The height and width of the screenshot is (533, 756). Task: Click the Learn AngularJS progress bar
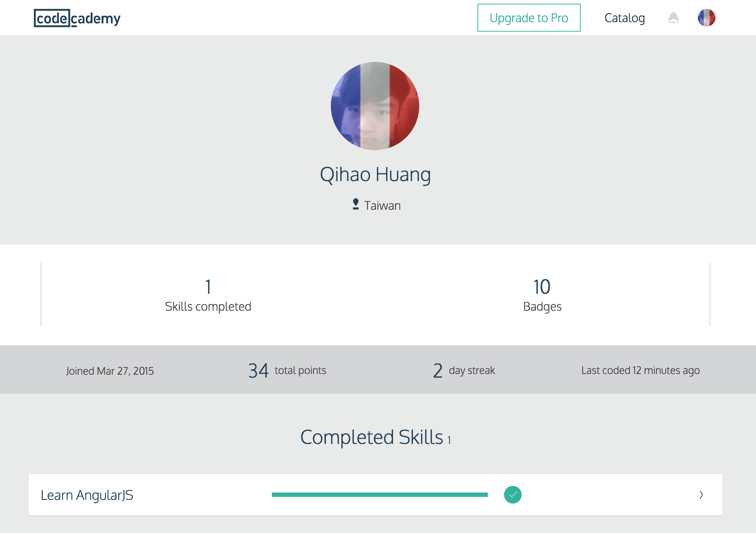379,495
